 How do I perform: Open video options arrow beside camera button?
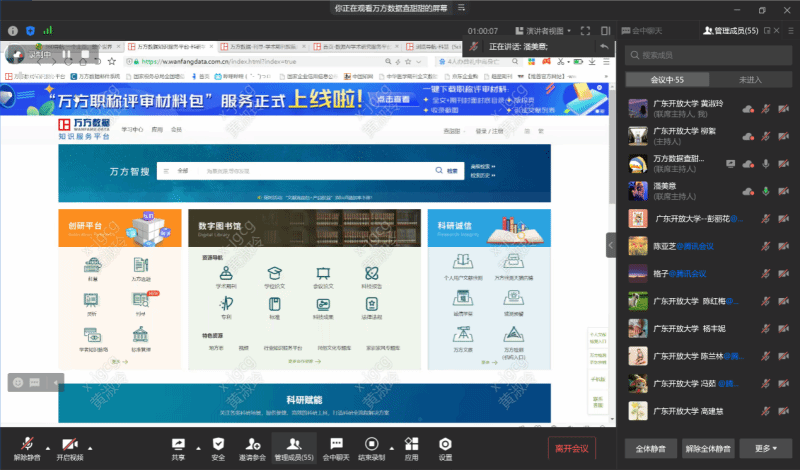tap(90, 448)
